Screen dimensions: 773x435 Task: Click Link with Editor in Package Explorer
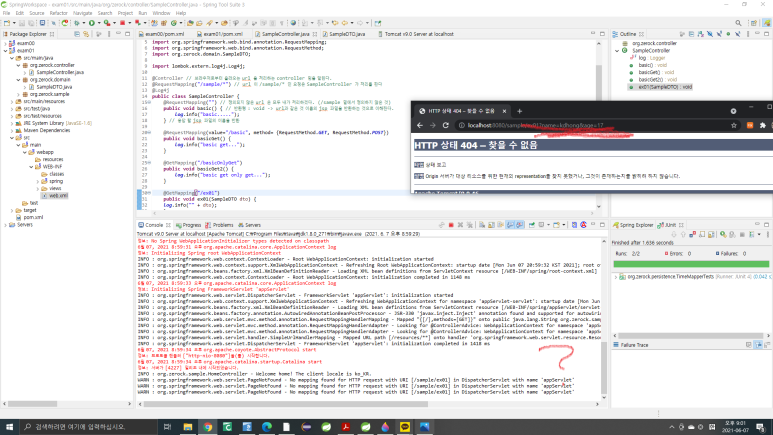coord(86,34)
